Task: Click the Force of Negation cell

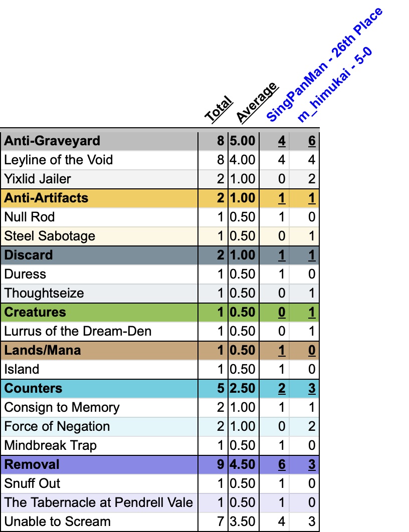Action: (x=57, y=426)
